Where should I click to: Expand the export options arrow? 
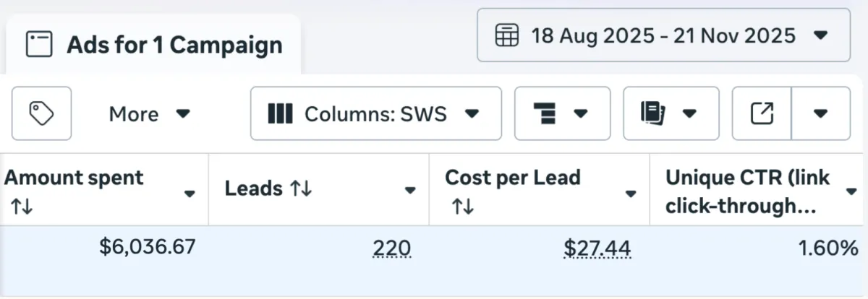tap(820, 113)
